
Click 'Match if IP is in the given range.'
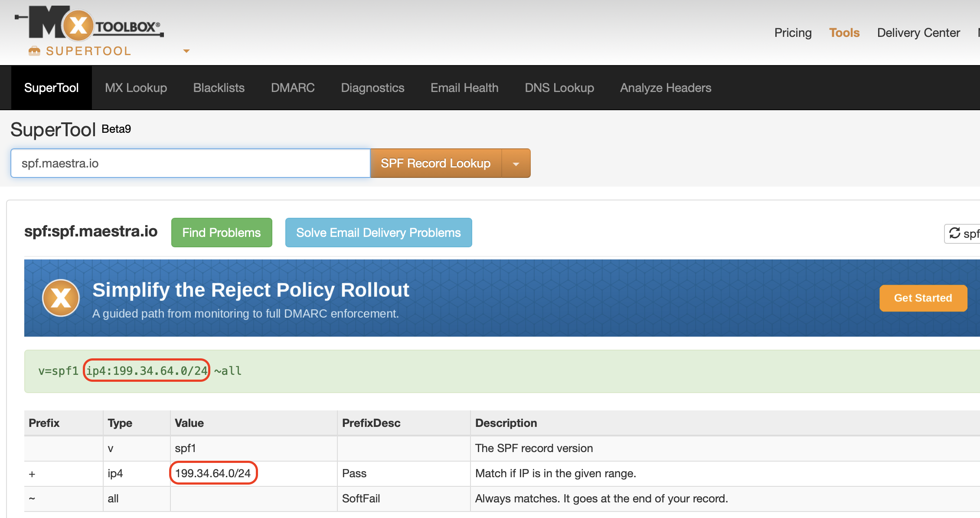555,473
